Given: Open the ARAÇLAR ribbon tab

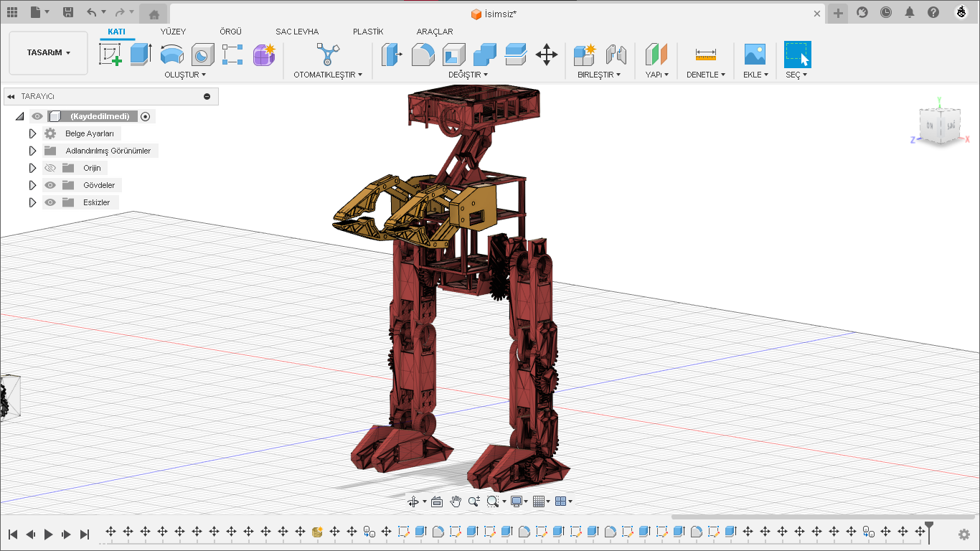Looking at the screenshot, I should point(435,32).
